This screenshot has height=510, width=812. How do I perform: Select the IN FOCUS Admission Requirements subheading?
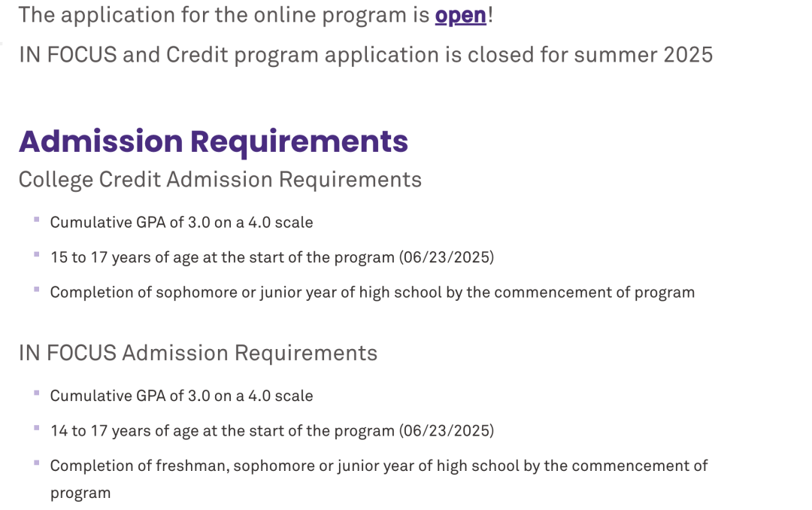pyautogui.click(x=198, y=353)
